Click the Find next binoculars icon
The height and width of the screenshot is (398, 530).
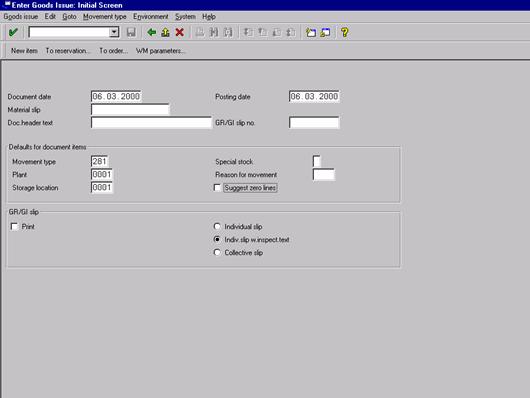(x=228, y=32)
